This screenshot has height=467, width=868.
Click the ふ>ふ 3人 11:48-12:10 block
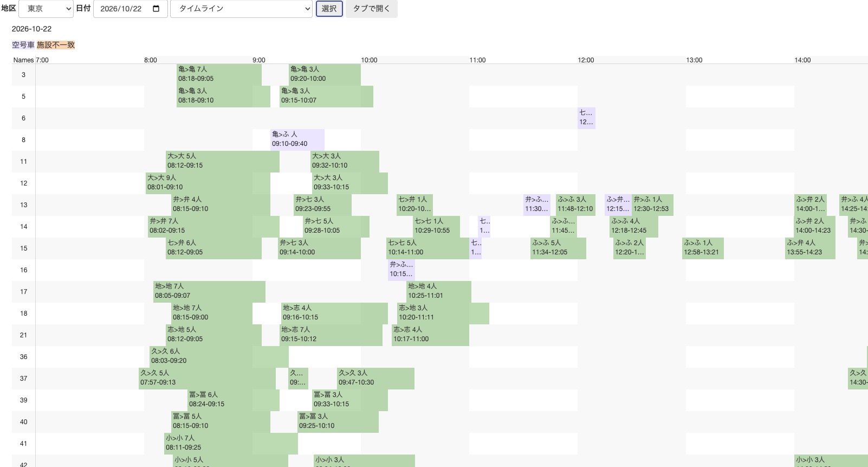[576, 204]
